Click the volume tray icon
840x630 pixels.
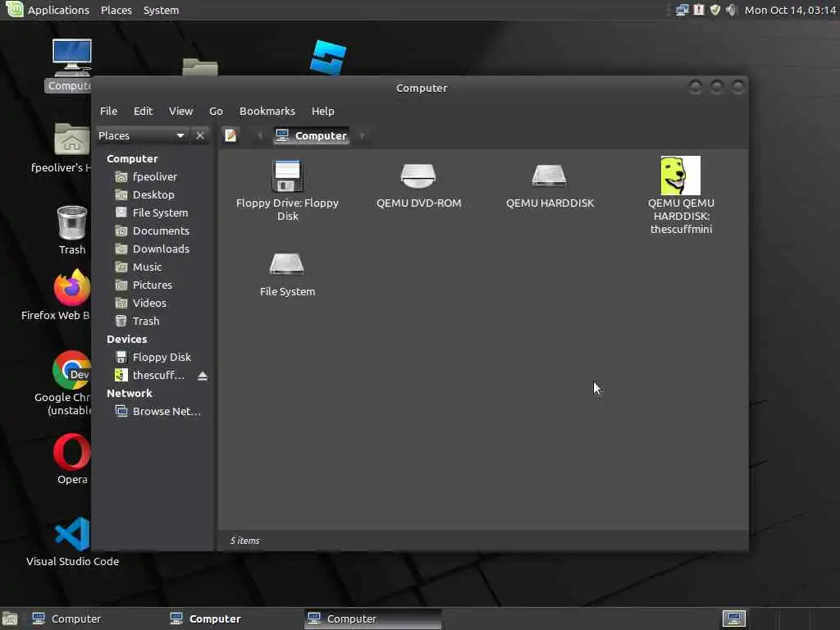point(731,10)
